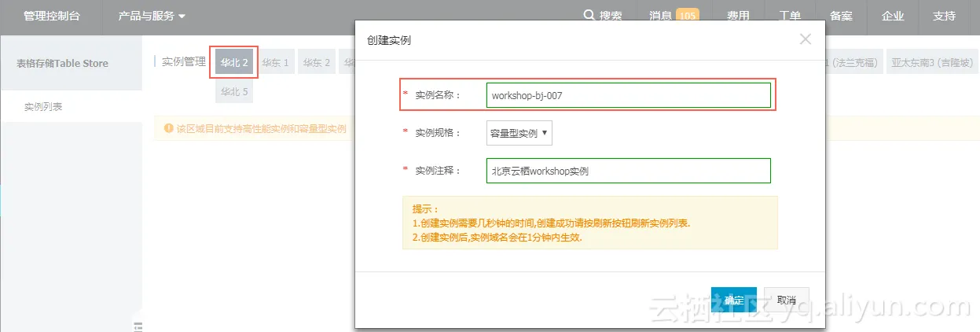Screen dimensions: 980x332
Task: Switch to the 华北 2 region tab
Action: (234, 62)
